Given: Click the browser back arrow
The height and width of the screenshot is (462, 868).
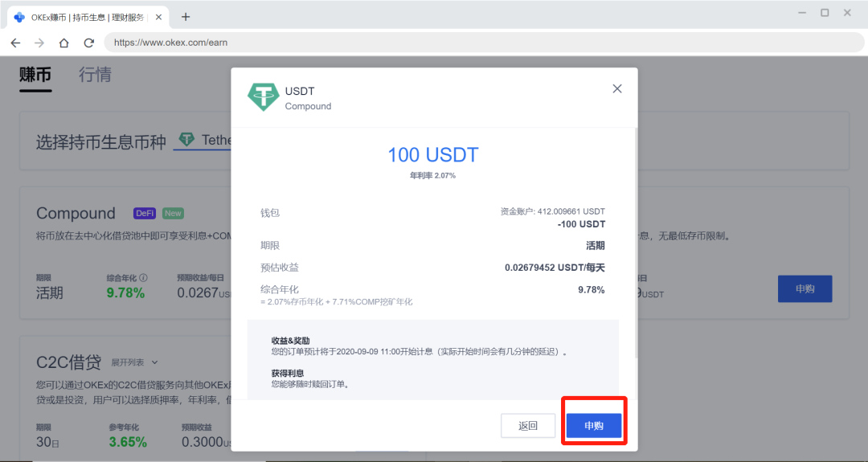Looking at the screenshot, I should [15, 43].
